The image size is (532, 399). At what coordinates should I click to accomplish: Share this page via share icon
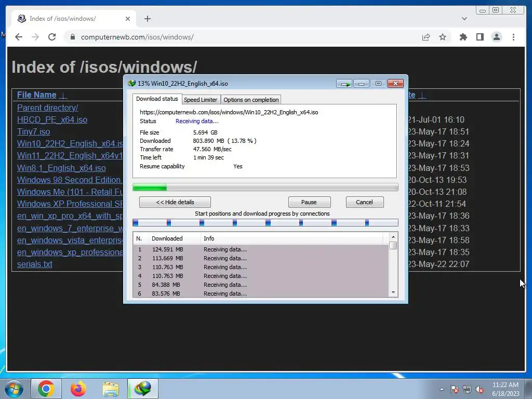[x=426, y=37]
